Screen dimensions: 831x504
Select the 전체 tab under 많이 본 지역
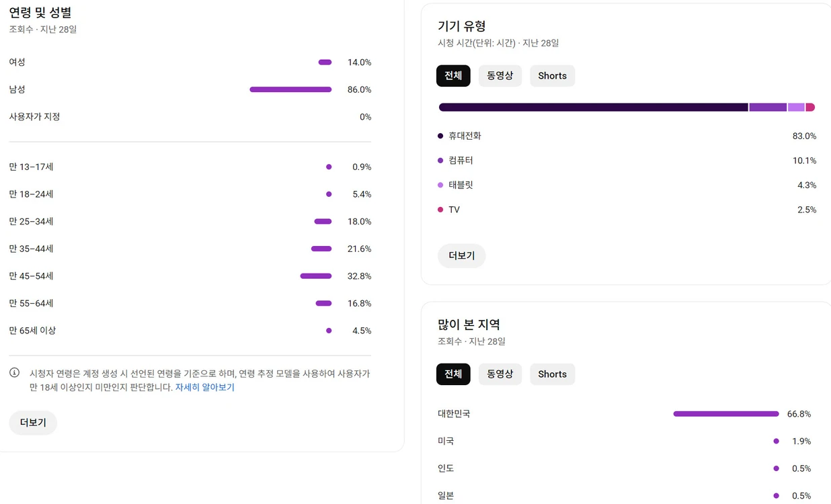(453, 374)
